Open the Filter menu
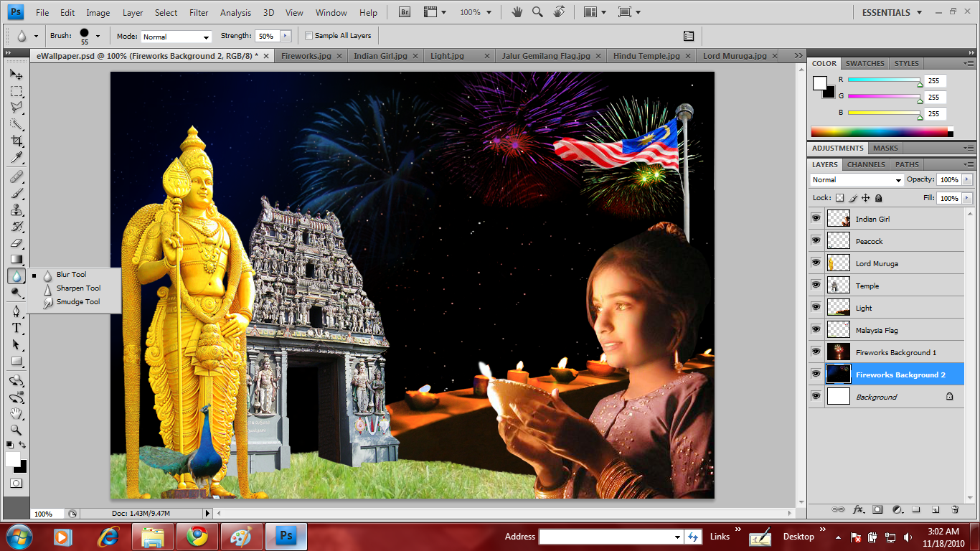Viewport: 980px width, 551px height. pos(199,12)
